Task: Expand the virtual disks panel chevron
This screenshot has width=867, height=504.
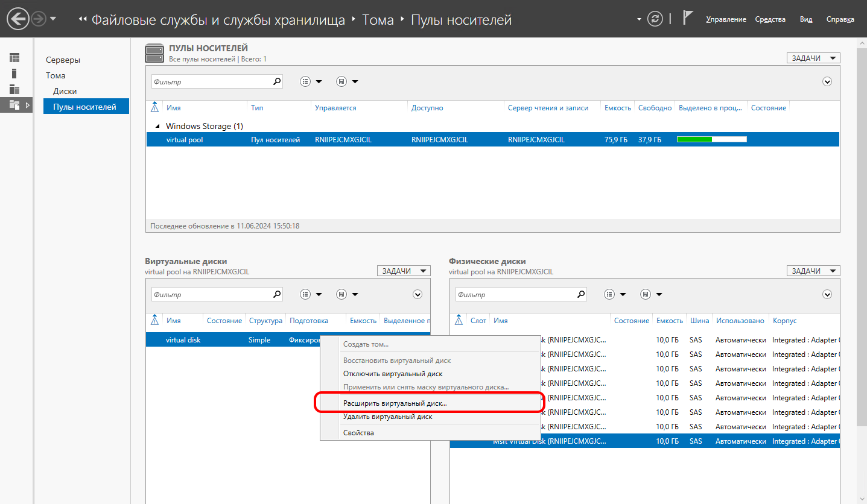Action: coord(418,294)
